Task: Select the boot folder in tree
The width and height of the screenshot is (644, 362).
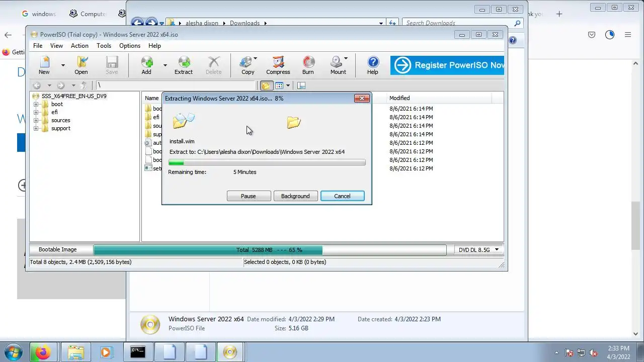Action: tap(57, 104)
